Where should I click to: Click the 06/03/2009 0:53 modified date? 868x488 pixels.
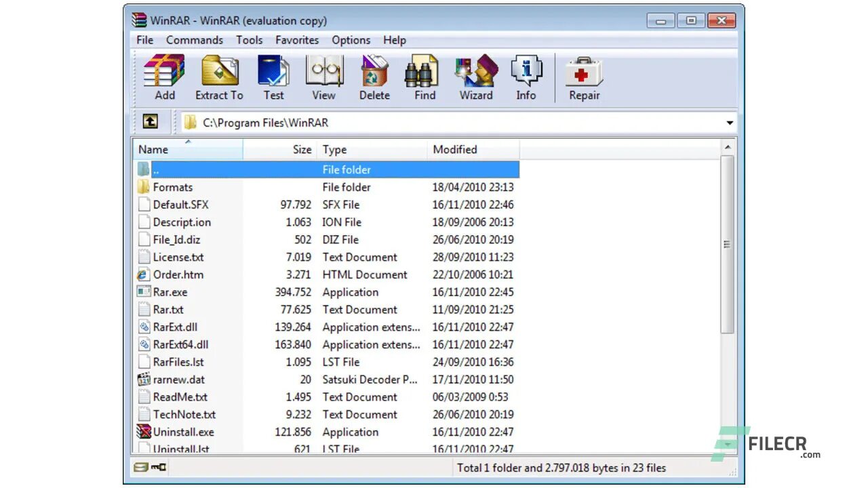pyautogui.click(x=471, y=397)
